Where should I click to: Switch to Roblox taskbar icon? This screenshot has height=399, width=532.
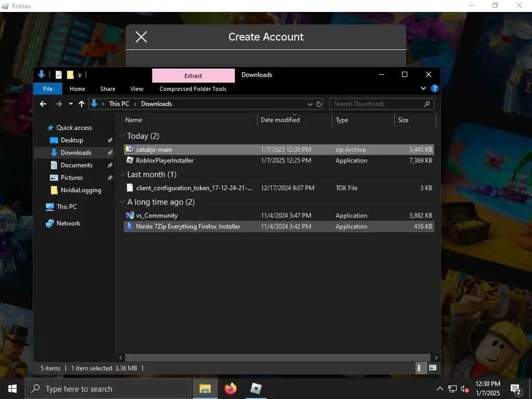click(x=256, y=389)
